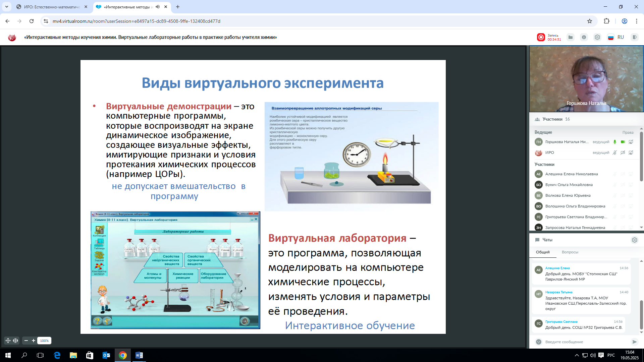
Task: Go back to previous page
Action: point(7,21)
